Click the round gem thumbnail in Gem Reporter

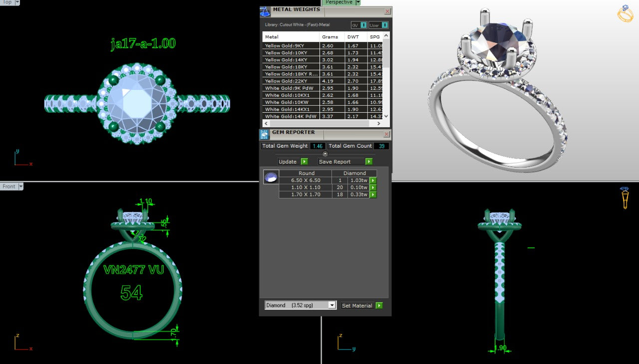pos(271,177)
